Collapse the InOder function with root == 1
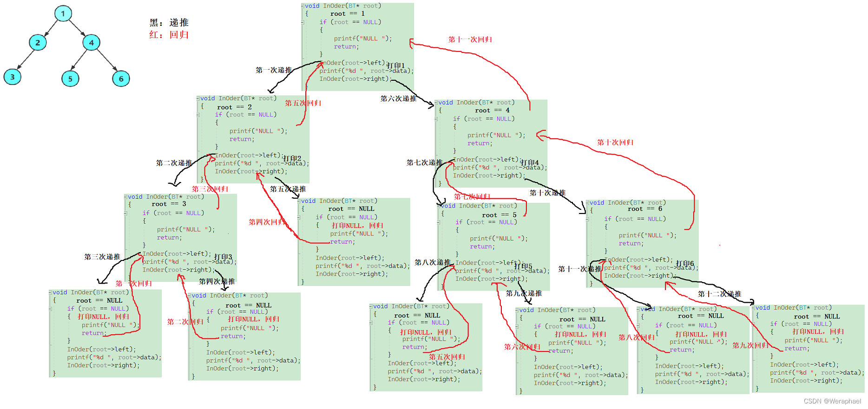 302,6
